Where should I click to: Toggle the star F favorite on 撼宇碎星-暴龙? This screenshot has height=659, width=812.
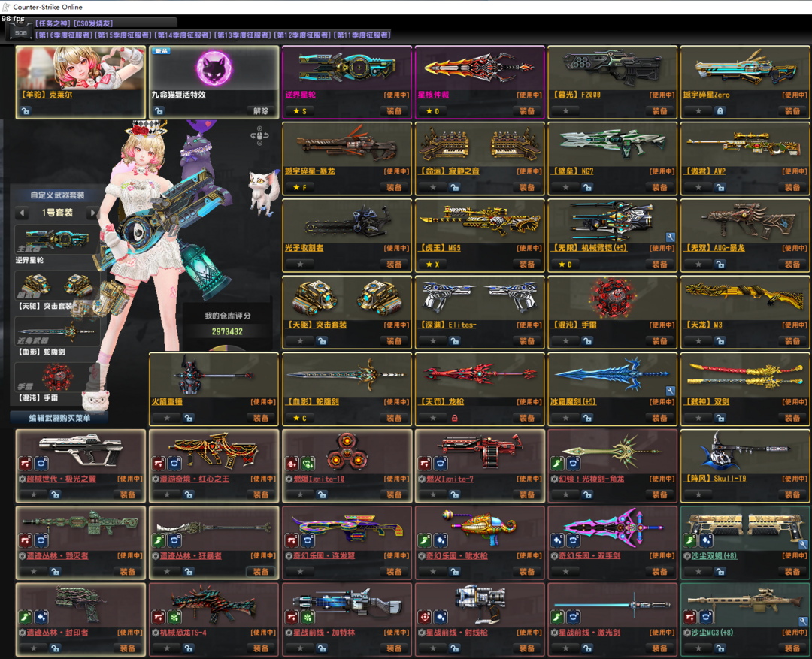coord(300,187)
